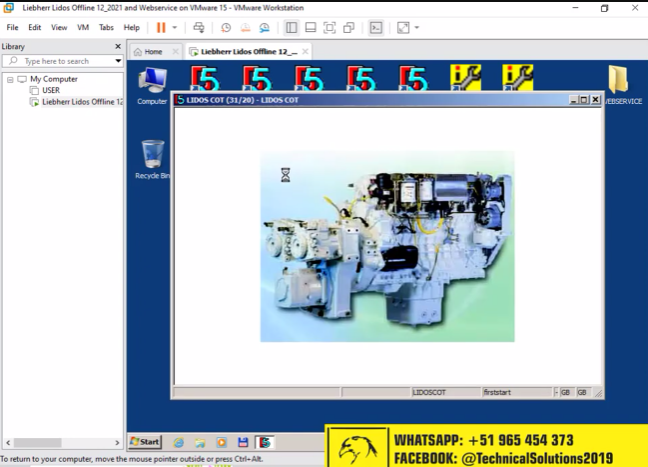This screenshot has height=467, width=648.
Task: Open the library search filter dropdown
Action: [118, 61]
